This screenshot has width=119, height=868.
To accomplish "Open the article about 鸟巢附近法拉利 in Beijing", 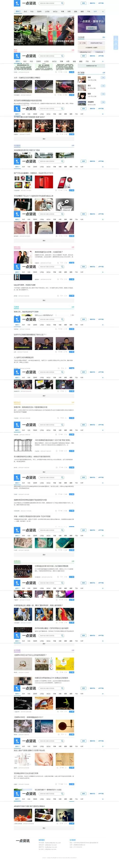I will [x=27, y=78].
